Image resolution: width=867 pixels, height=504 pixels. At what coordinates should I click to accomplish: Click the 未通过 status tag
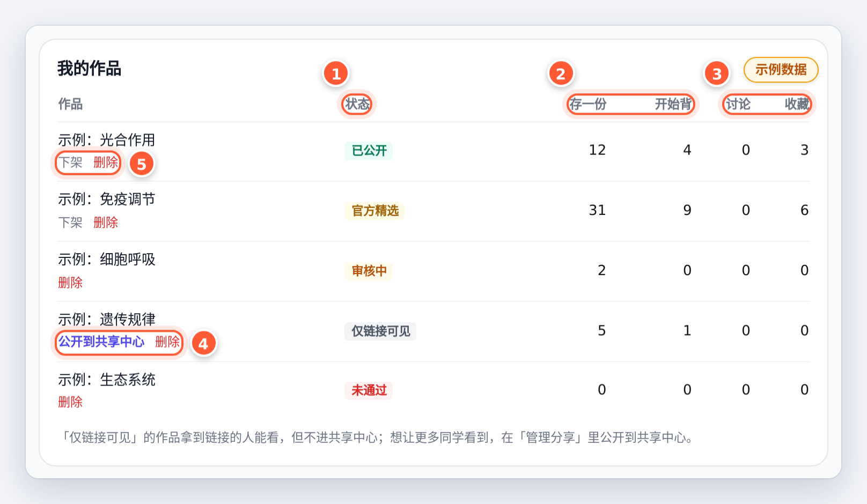[369, 390]
